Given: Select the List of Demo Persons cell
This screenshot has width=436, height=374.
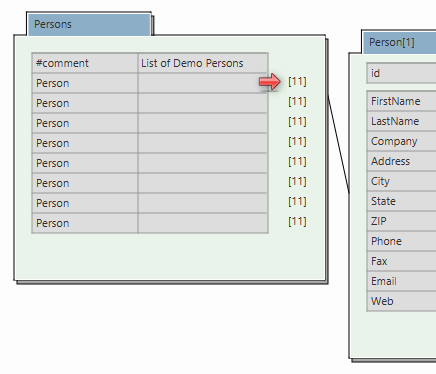Looking at the screenshot, I should pos(203,63).
